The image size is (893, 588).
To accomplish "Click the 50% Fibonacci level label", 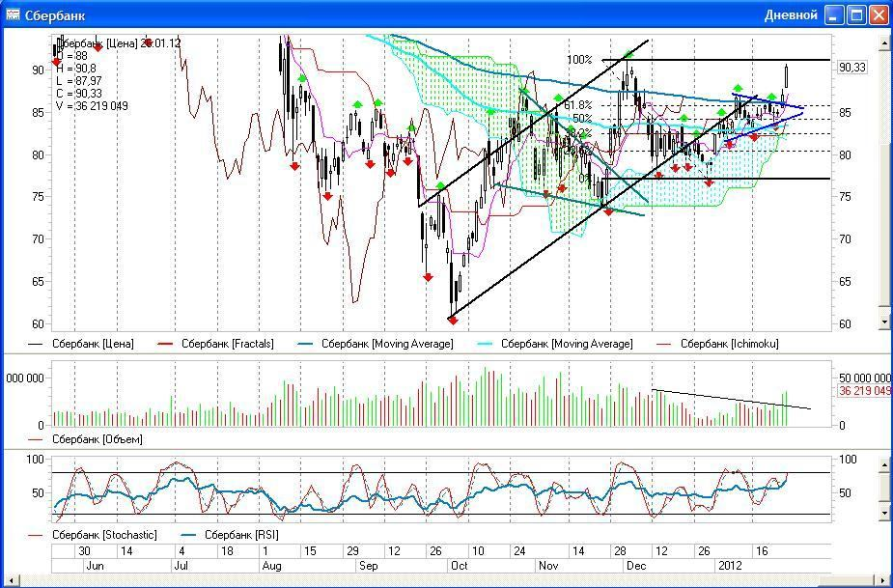I will point(582,119).
